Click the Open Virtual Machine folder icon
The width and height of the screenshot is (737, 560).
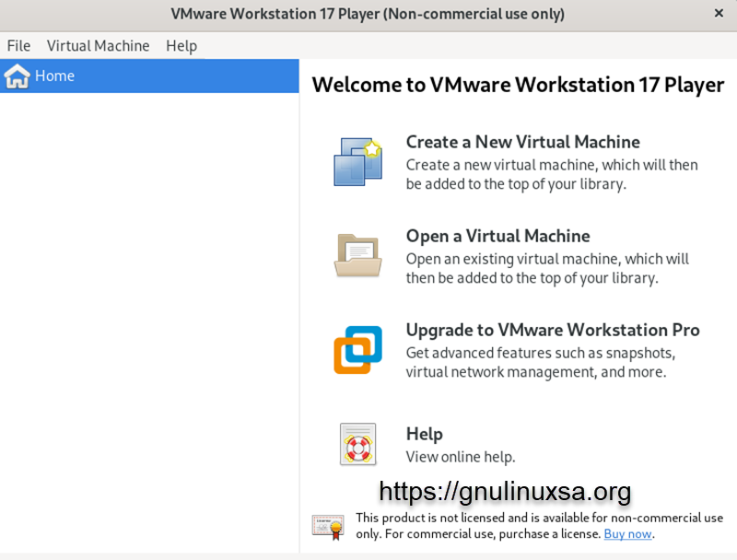(357, 255)
